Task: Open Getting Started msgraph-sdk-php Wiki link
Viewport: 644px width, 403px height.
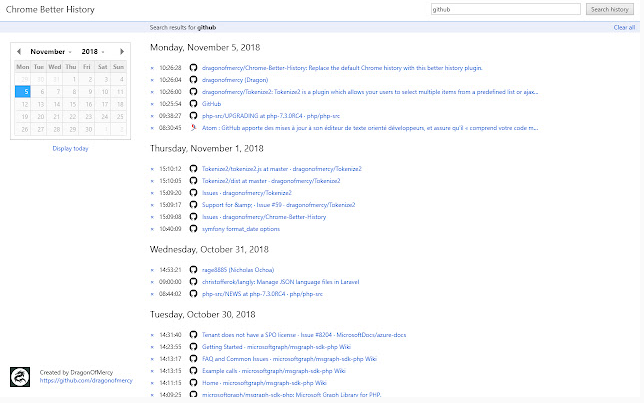Action: tap(276, 347)
